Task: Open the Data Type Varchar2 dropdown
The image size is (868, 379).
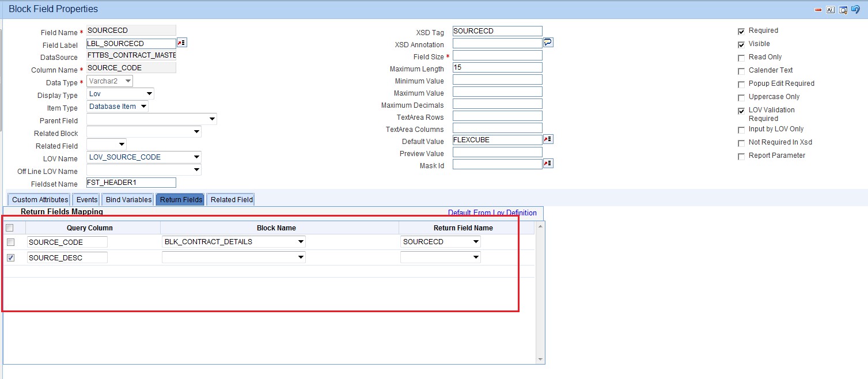Action: pos(109,81)
